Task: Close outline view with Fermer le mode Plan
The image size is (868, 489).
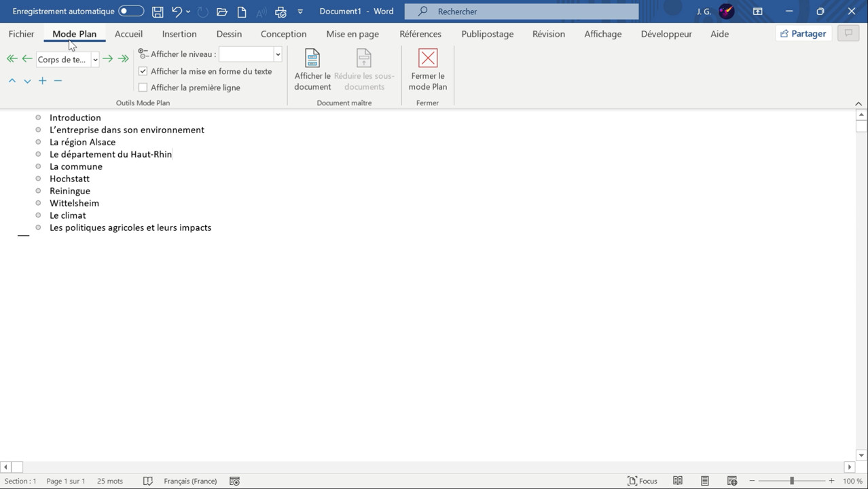Action: pyautogui.click(x=428, y=70)
